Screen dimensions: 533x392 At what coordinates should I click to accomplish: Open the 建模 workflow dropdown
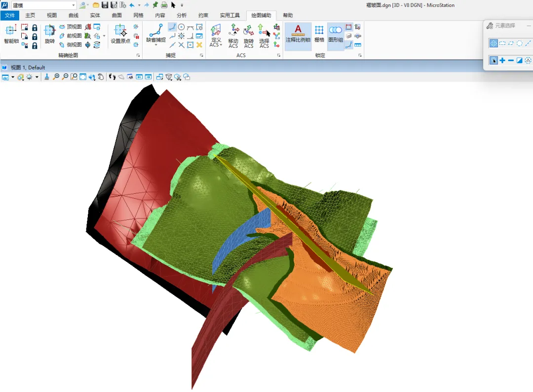coord(74,5)
